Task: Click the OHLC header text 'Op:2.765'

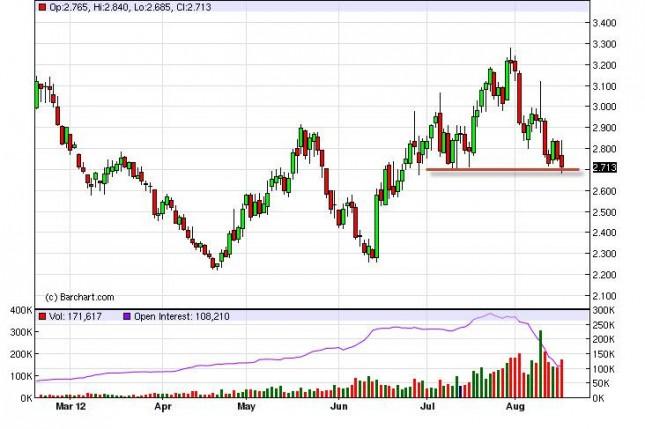Action: (x=68, y=7)
